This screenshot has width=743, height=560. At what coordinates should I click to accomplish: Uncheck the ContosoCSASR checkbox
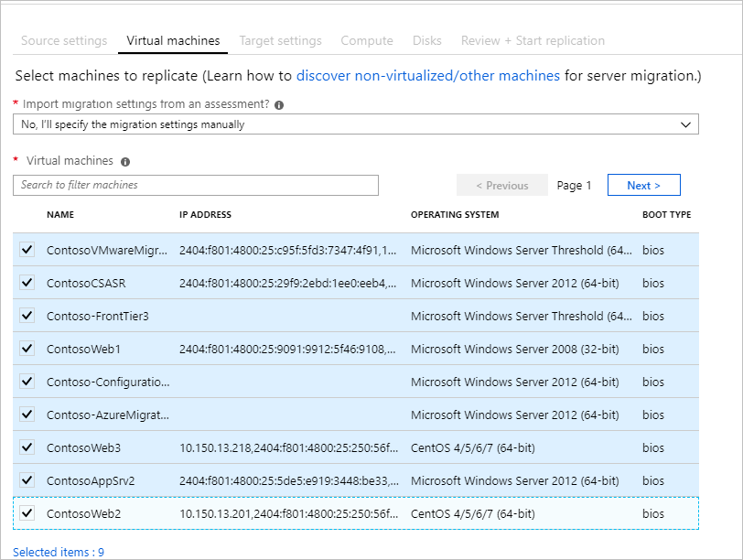tap(27, 283)
